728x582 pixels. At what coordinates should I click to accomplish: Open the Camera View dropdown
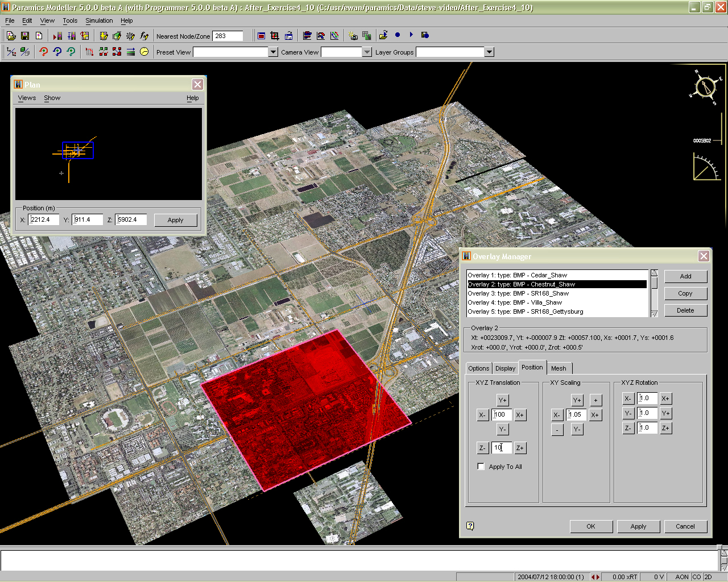point(367,52)
